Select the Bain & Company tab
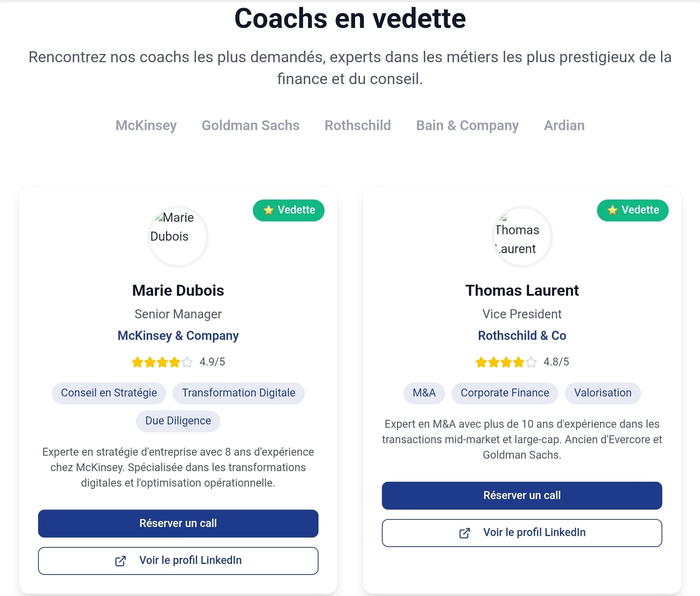700x596 pixels. [x=467, y=126]
